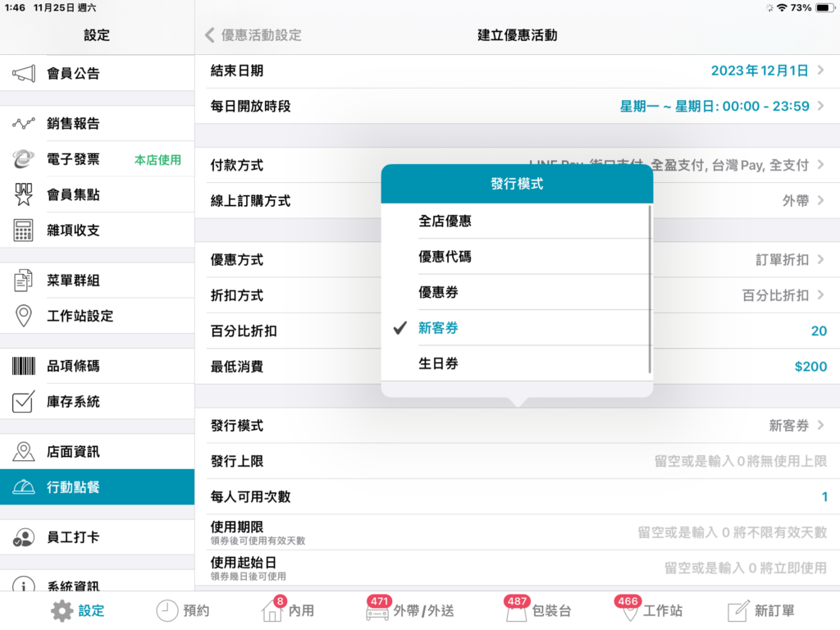Open the 設定 tab label in bottom bar
The height and width of the screenshot is (630, 840).
[91, 610]
